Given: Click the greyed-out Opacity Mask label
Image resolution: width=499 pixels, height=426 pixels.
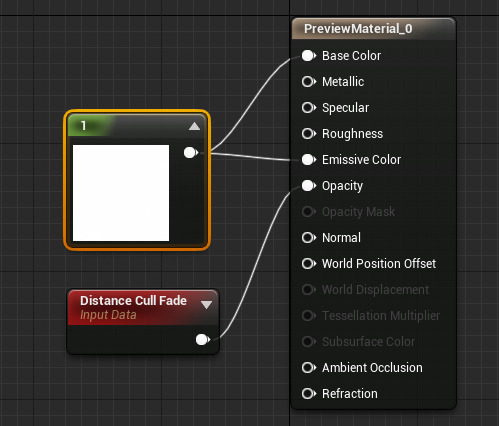Looking at the screenshot, I should pos(358,212).
